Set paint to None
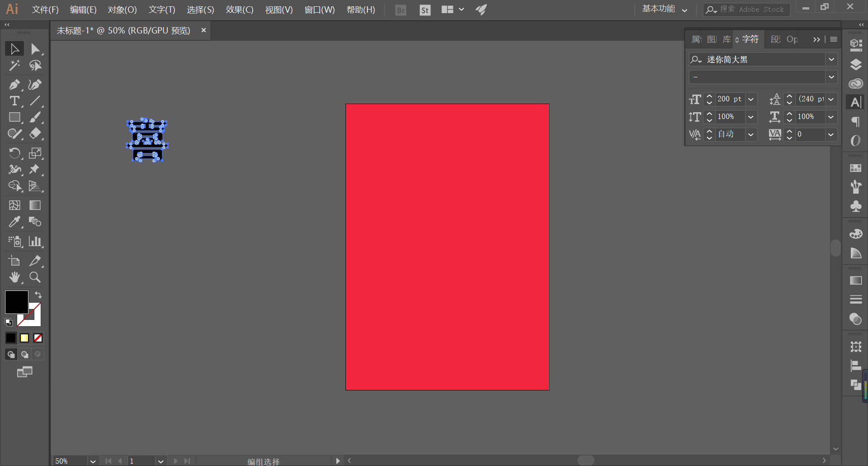This screenshot has height=466, width=868. click(x=38, y=338)
